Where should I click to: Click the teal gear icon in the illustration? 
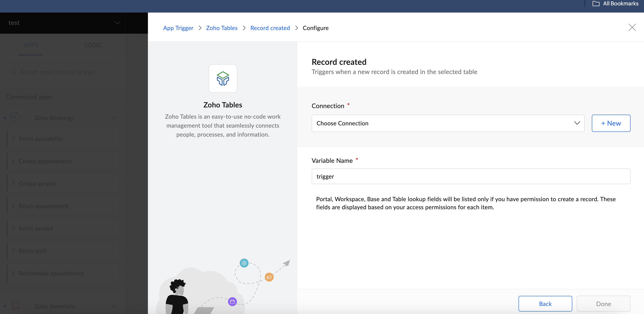point(244,263)
